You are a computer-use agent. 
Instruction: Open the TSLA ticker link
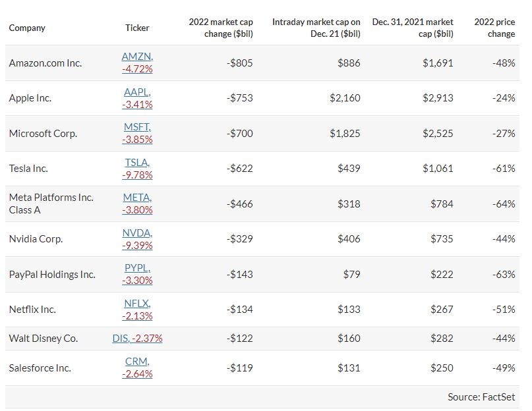(x=137, y=163)
